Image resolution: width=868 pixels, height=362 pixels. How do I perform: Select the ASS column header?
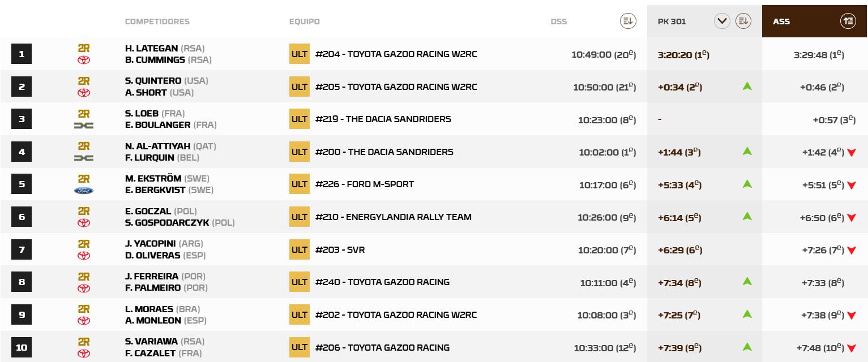[782, 21]
